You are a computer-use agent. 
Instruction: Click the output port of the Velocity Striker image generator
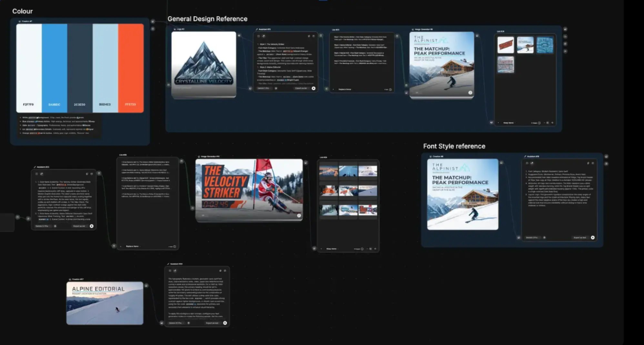(306, 163)
